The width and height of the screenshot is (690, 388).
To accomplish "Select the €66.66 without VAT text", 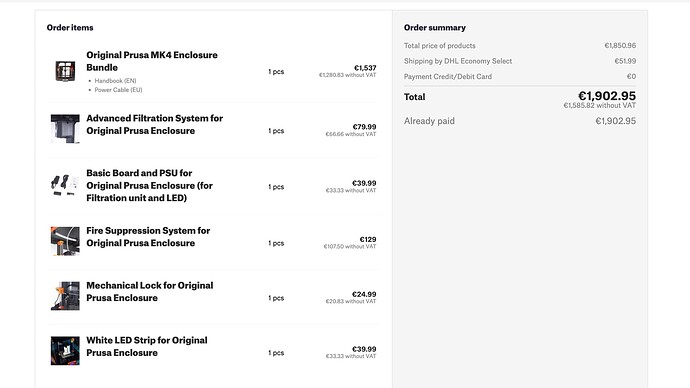I will pyautogui.click(x=351, y=134).
